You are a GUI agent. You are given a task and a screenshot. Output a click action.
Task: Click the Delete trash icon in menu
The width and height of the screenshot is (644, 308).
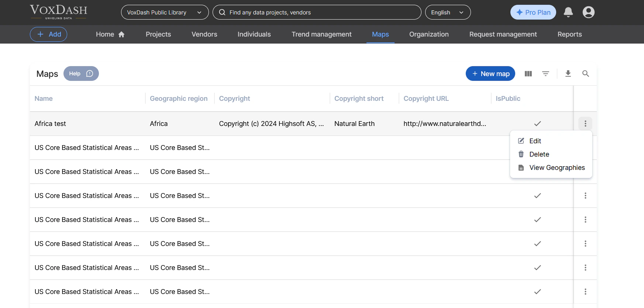pos(521,154)
